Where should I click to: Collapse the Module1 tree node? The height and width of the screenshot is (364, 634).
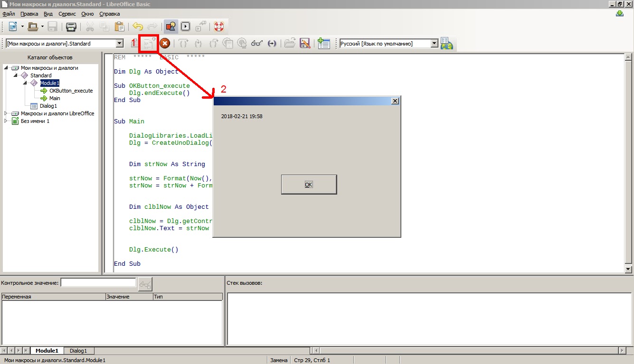25,83
